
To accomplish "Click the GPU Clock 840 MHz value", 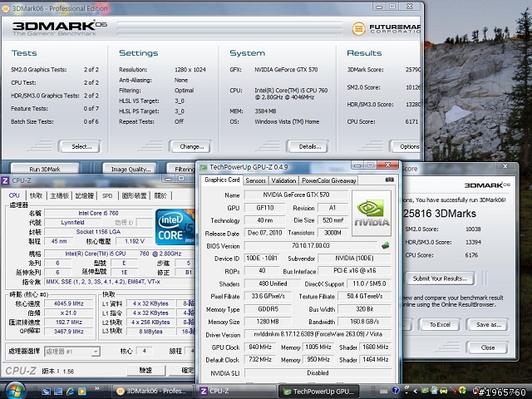I will (260, 347).
